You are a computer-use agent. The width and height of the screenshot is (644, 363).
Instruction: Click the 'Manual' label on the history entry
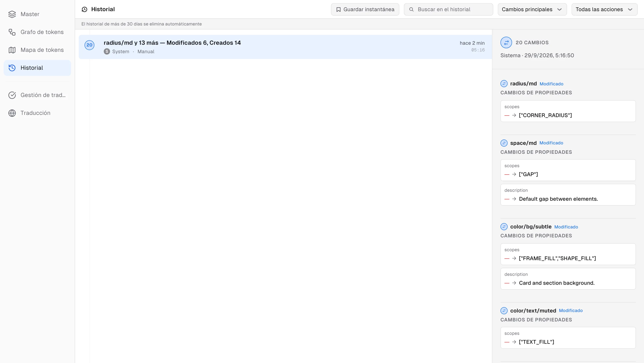tap(146, 51)
